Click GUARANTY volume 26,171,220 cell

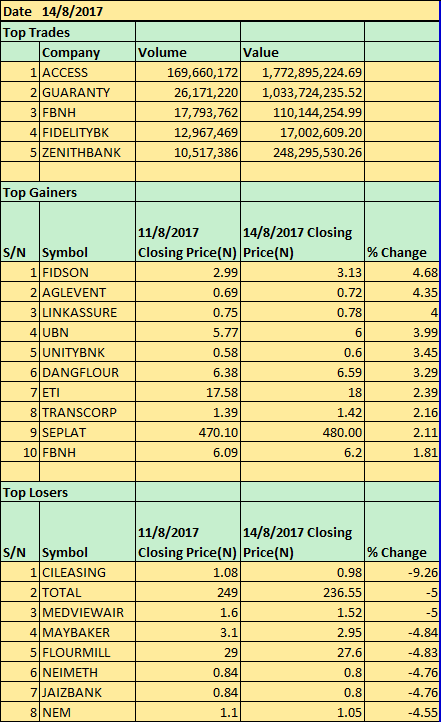coord(188,92)
